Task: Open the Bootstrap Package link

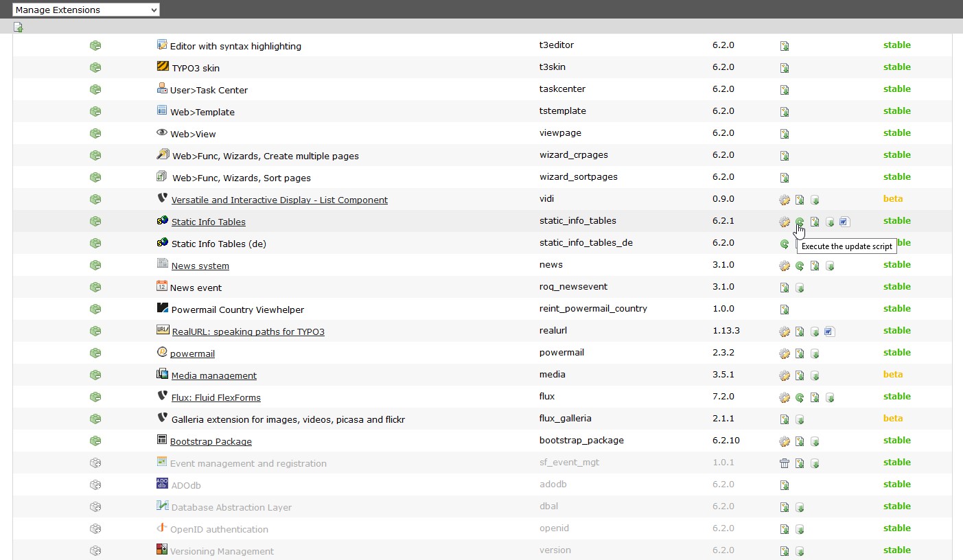Action: (211, 442)
